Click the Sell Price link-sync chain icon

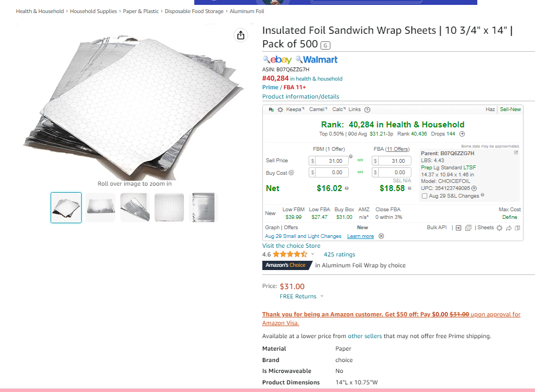coord(360,160)
